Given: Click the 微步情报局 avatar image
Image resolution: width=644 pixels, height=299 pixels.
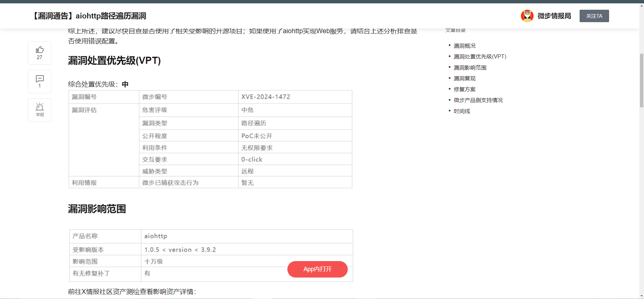Looking at the screenshot, I should (527, 16).
